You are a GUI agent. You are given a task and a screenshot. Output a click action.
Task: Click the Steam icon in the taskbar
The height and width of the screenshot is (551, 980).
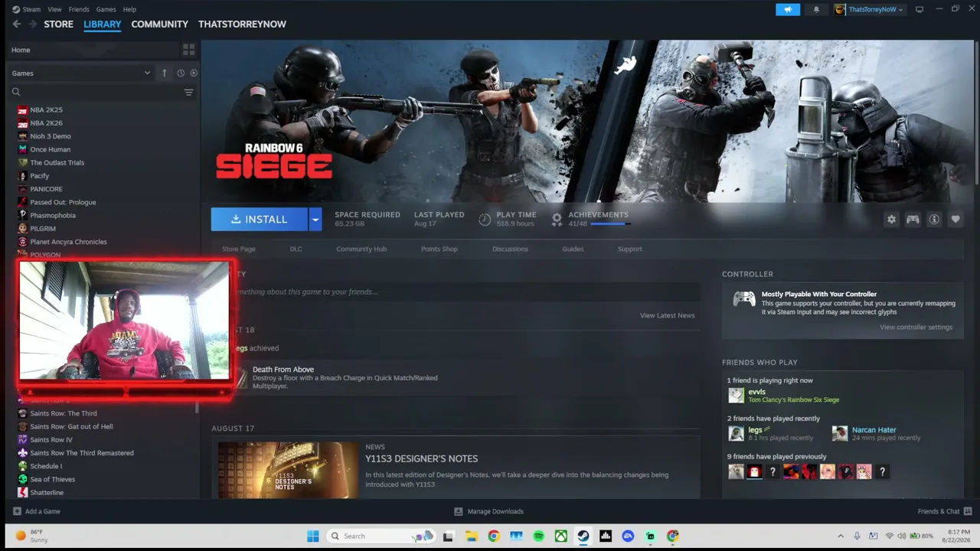pyautogui.click(x=583, y=536)
